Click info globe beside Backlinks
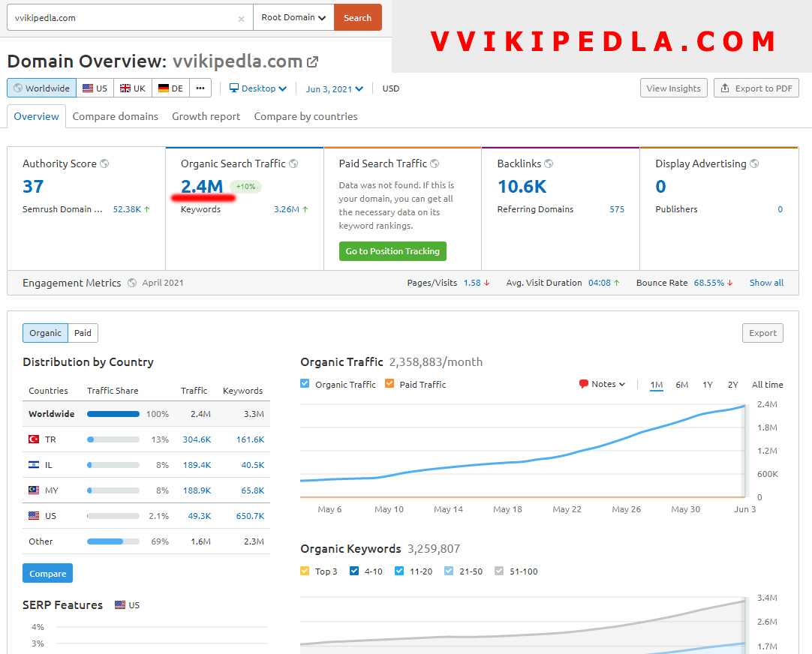 [x=549, y=163]
